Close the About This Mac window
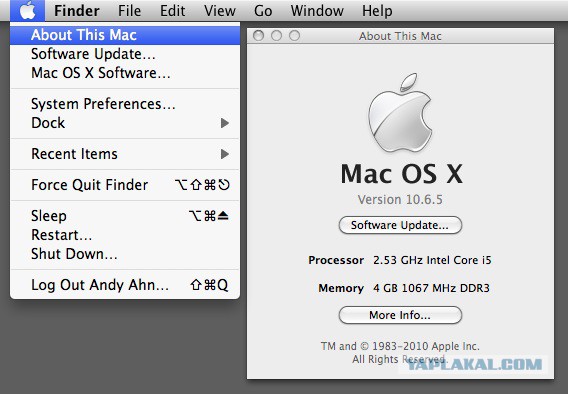This screenshot has width=568, height=394. pos(258,36)
